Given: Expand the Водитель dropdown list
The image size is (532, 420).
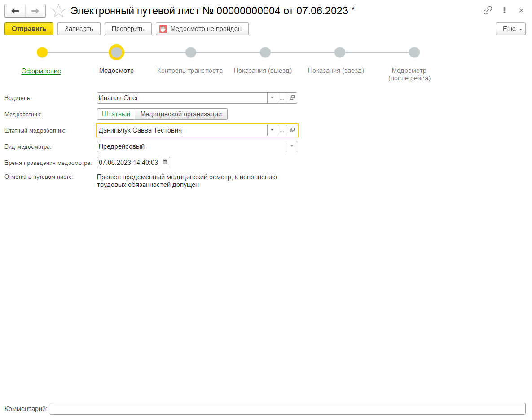Looking at the screenshot, I should [272, 98].
